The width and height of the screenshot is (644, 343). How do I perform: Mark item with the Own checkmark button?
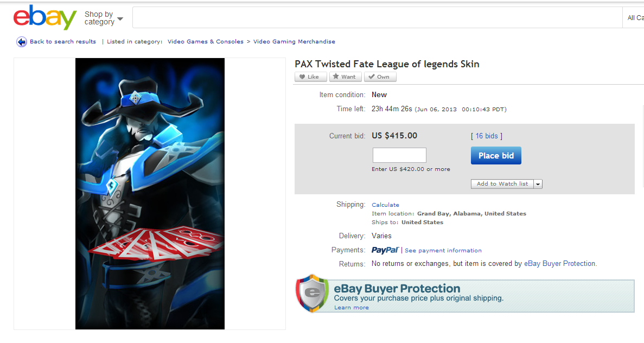[380, 77]
